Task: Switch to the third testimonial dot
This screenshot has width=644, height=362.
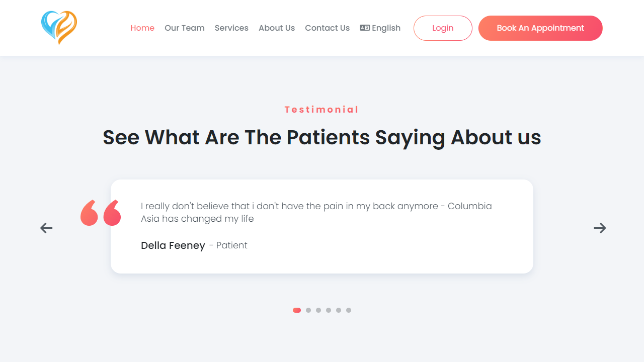Action: 318,310
